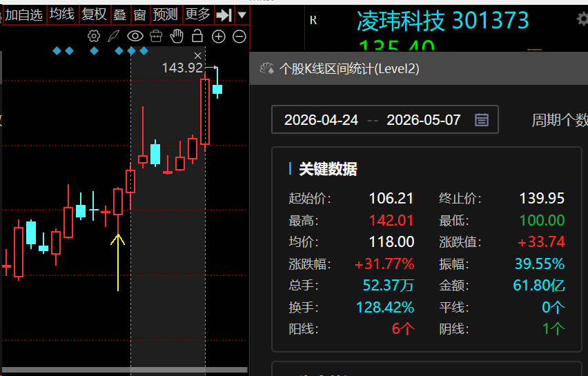The width and height of the screenshot is (588, 376).
Task: Click the 总手 value 52.37万
Action: [388, 286]
